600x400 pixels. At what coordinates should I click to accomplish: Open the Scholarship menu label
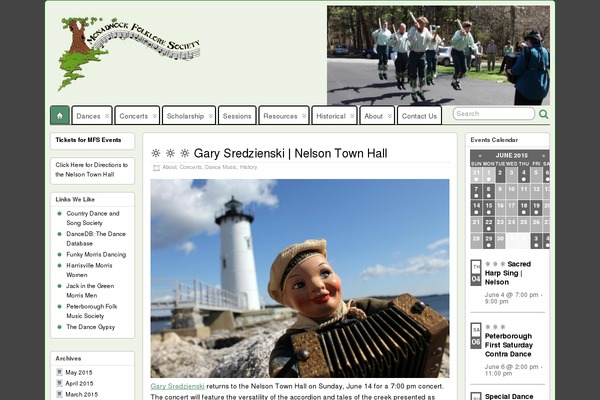(185, 116)
